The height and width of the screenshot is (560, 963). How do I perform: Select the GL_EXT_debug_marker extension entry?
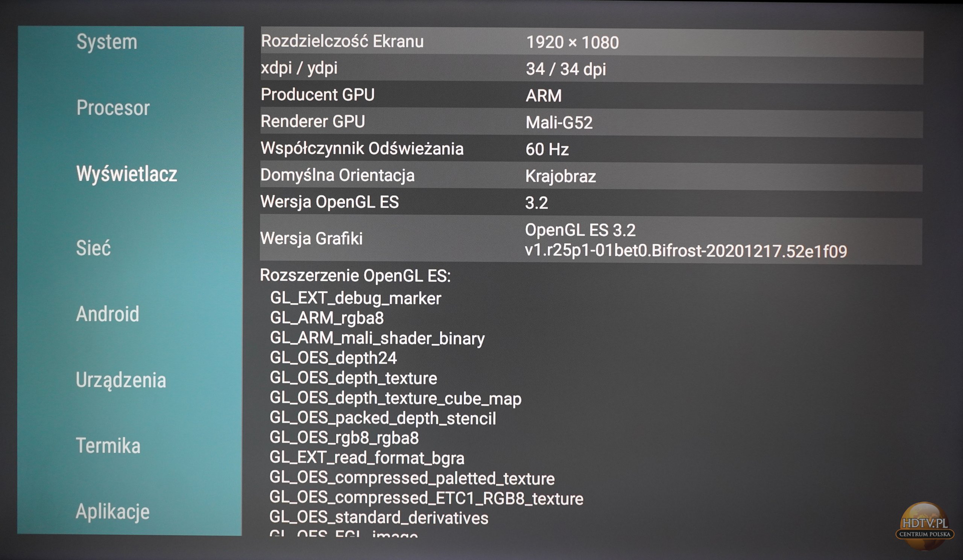pos(355,298)
